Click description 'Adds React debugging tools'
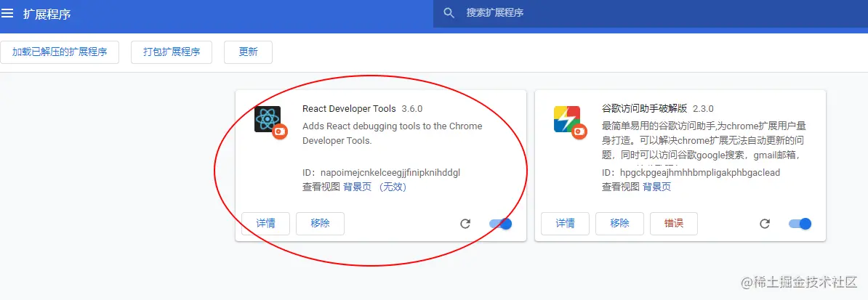The height and width of the screenshot is (300, 868). 393,134
